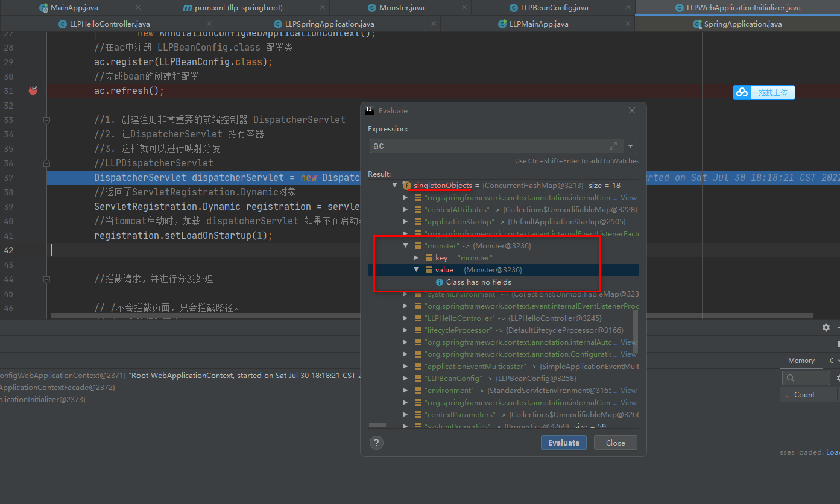Collapse the singletonObjects node

coord(395,185)
